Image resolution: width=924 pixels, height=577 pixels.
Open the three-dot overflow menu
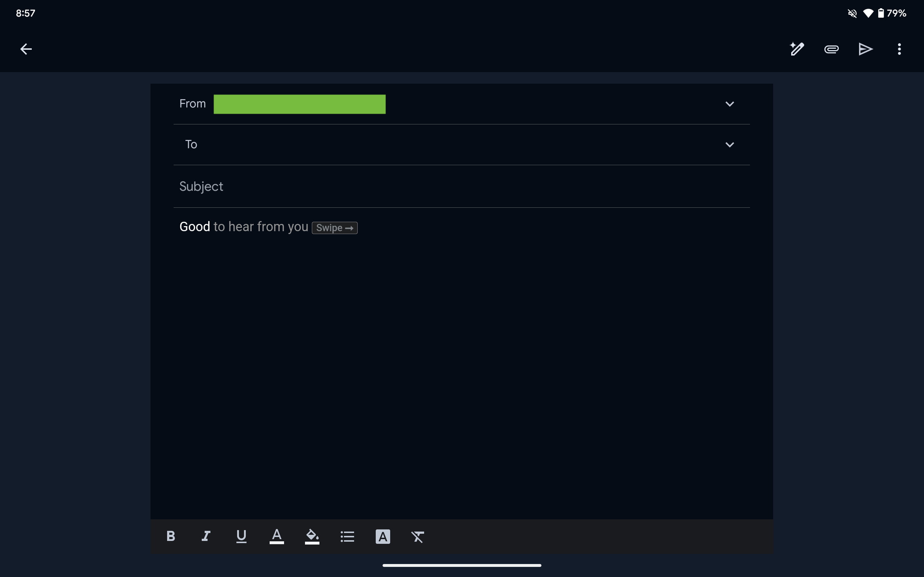coord(899,49)
